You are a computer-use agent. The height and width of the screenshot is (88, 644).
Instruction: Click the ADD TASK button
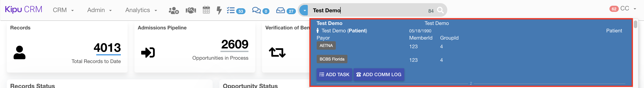[x=334, y=74]
